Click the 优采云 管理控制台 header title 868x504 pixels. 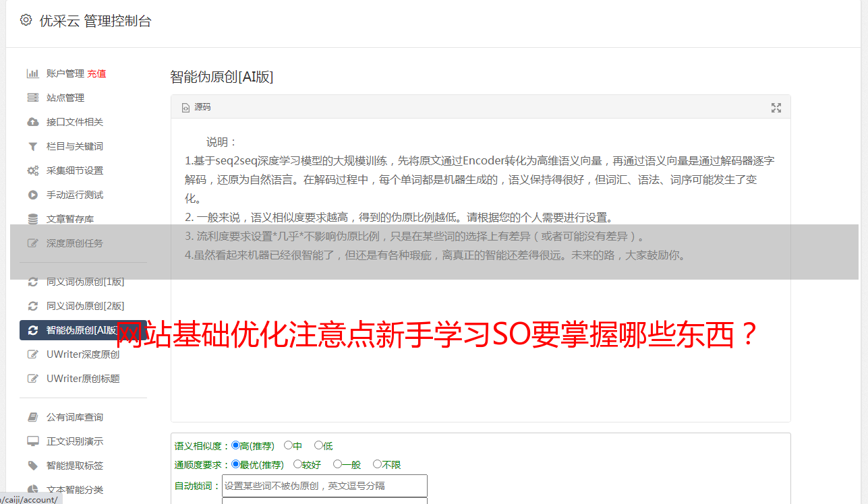tap(95, 21)
